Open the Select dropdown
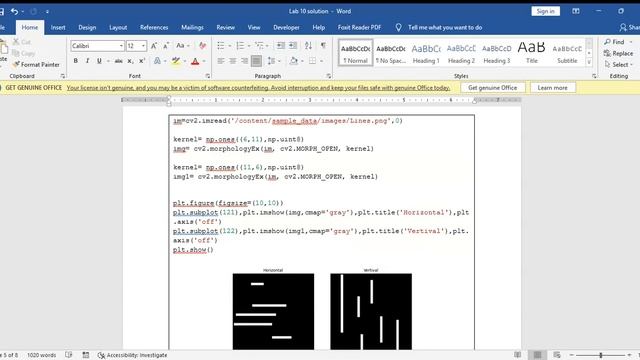Screen dimensions: 640x360 click(x=618, y=64)
